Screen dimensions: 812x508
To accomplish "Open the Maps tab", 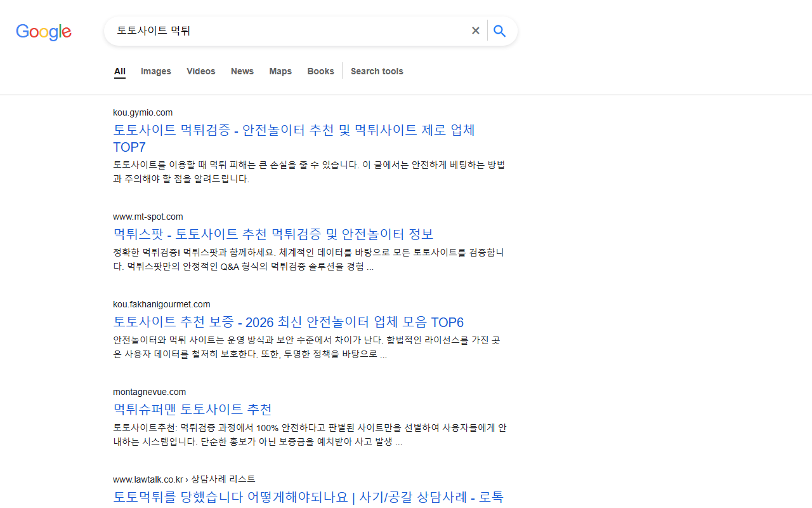I will tap(280, 71).
